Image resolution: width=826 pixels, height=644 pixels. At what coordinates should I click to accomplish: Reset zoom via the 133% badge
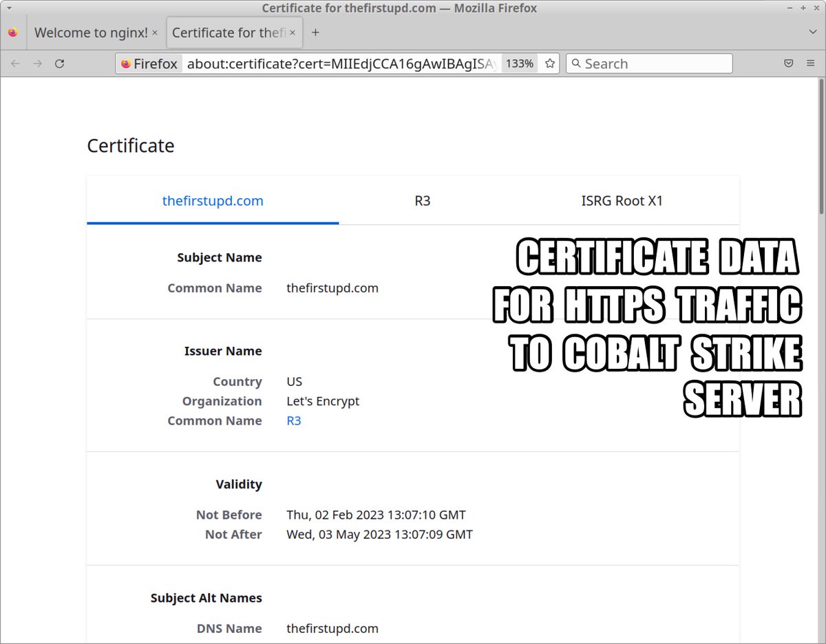click(520, 63)
